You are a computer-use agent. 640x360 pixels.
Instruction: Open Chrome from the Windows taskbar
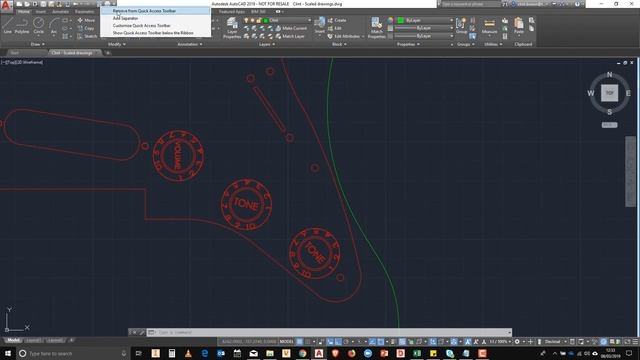pyautogui.click(x=302, y=353)
